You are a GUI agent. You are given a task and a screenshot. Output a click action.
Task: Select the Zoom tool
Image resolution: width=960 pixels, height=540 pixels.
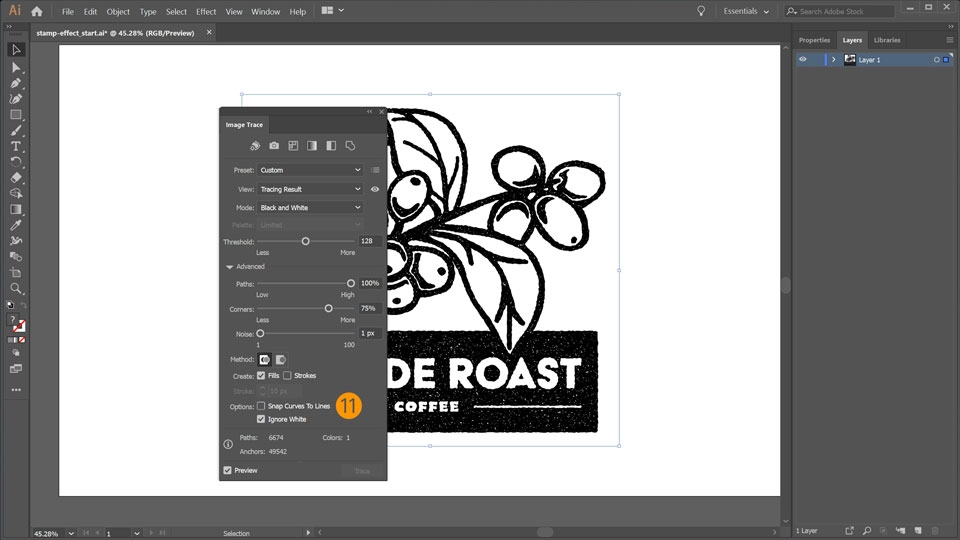[16, 288]
